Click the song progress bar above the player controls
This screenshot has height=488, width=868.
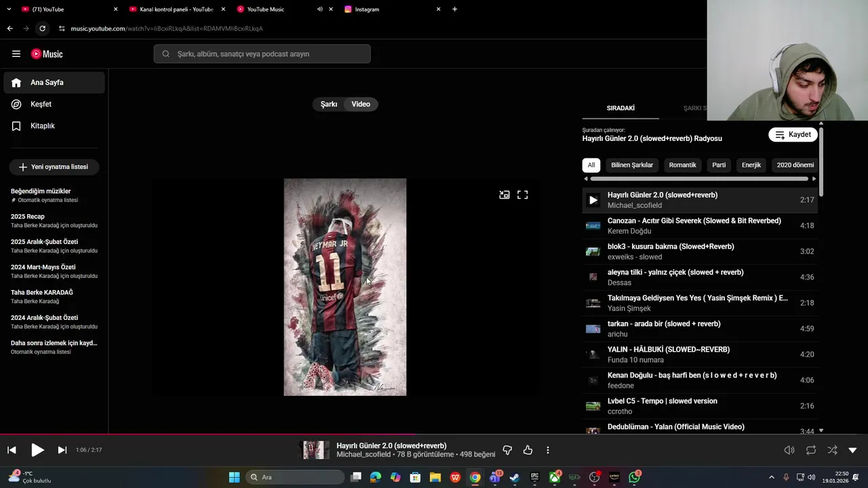[434, 434]
